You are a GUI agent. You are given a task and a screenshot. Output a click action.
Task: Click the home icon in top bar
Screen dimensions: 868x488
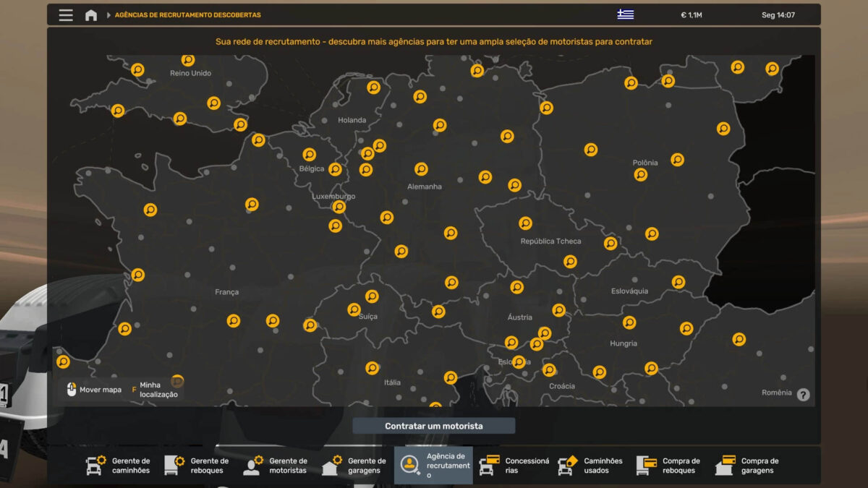(x=91, y=15)
